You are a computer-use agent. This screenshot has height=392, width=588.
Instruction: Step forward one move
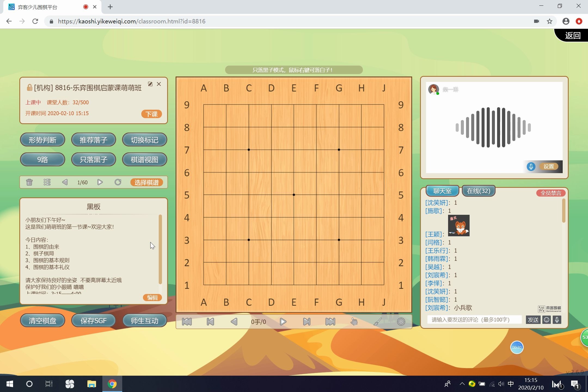(283, 322)
